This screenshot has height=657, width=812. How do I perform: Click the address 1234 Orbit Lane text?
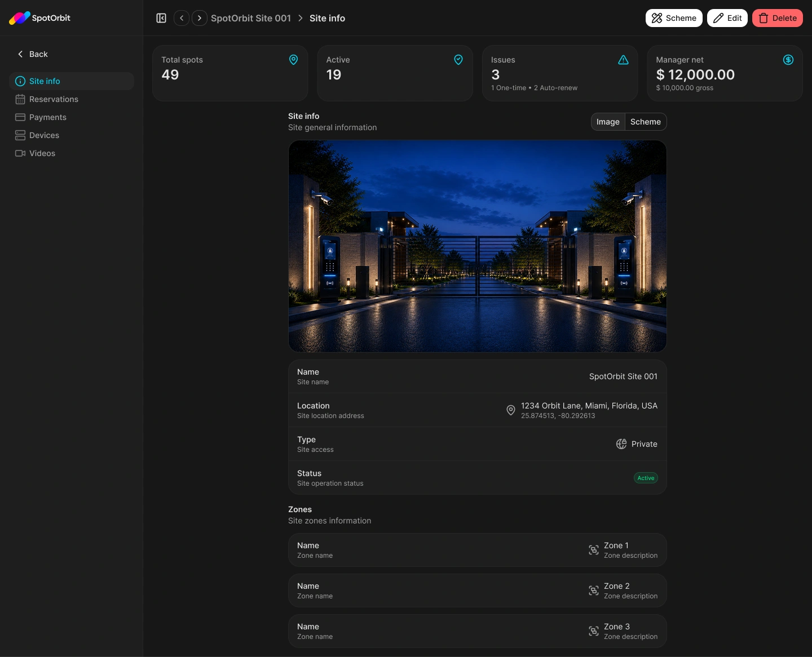click(x=589, y=406)
